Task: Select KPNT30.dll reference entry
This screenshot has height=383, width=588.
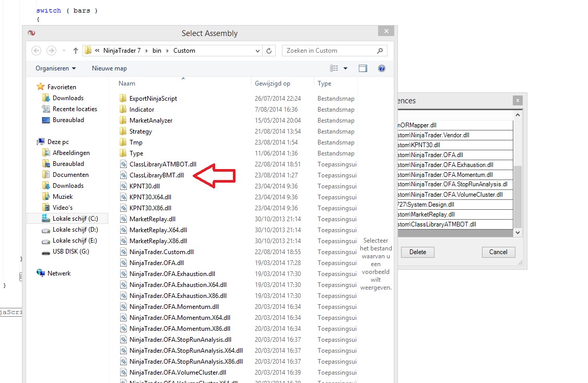Action: pyautogui.click(x=455, y=145)
